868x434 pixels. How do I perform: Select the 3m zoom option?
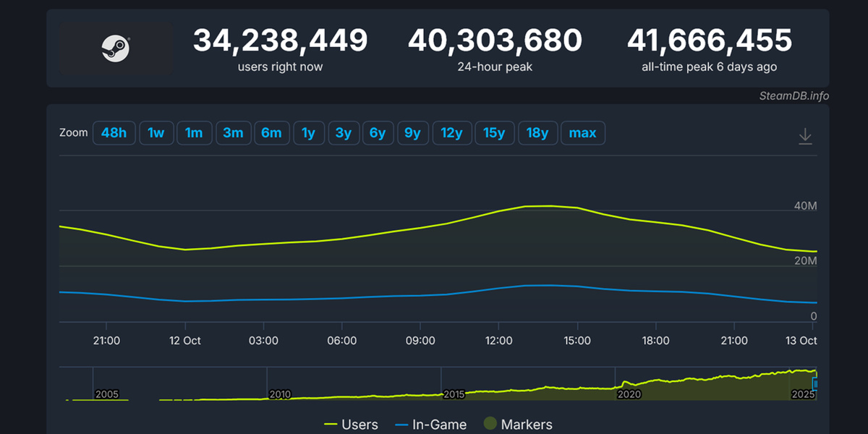[x=234, y=132]
